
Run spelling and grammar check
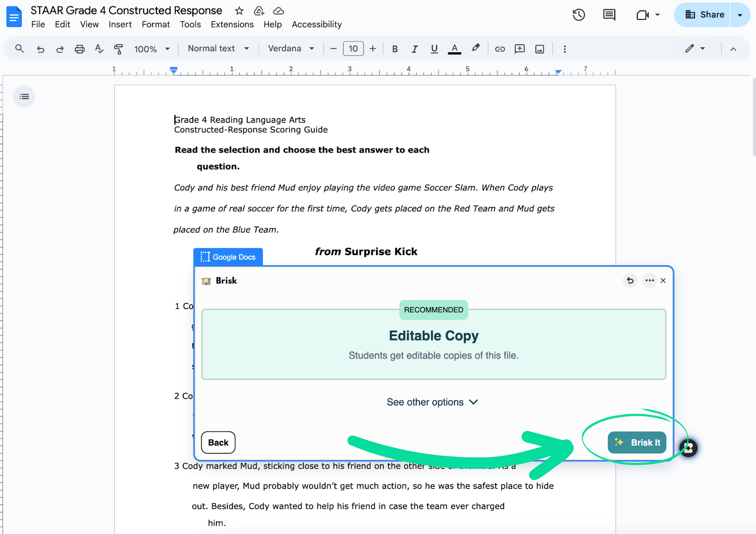99,49
